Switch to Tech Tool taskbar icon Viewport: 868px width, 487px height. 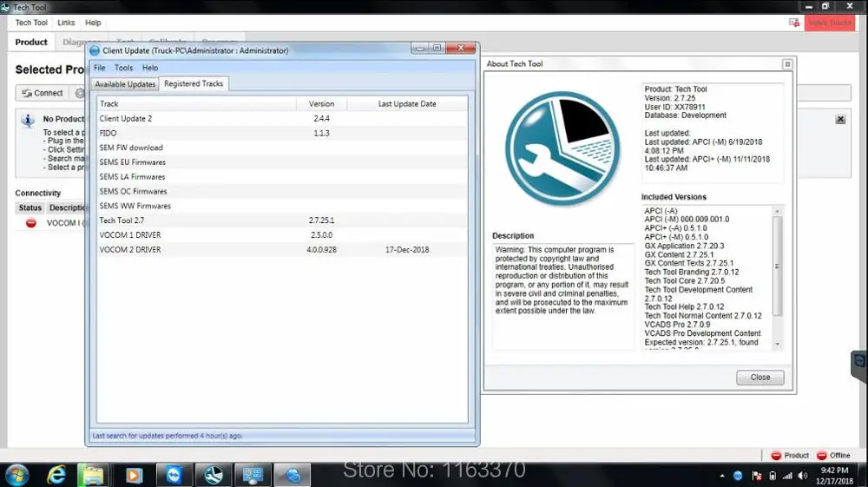(214, 475)
